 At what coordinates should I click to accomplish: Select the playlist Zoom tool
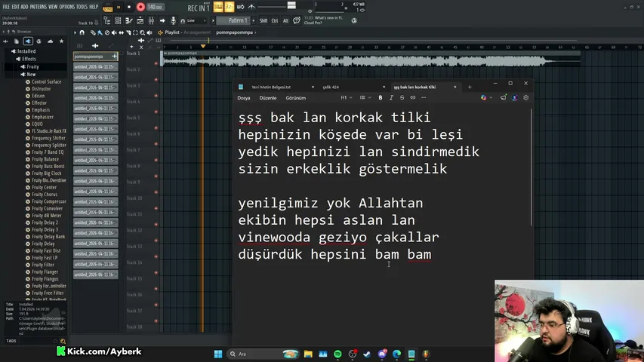coord(142,32)
